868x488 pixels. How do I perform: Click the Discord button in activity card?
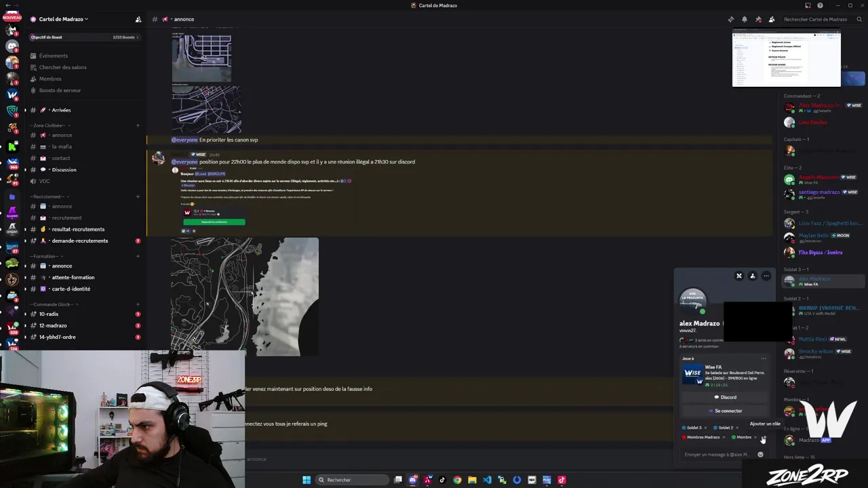pyautogui.click(x=725, y=397)
